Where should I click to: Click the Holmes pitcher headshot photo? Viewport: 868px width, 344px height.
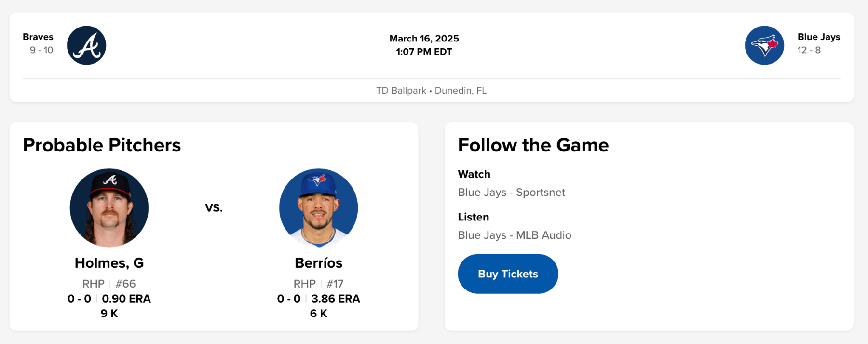point(109,208)
